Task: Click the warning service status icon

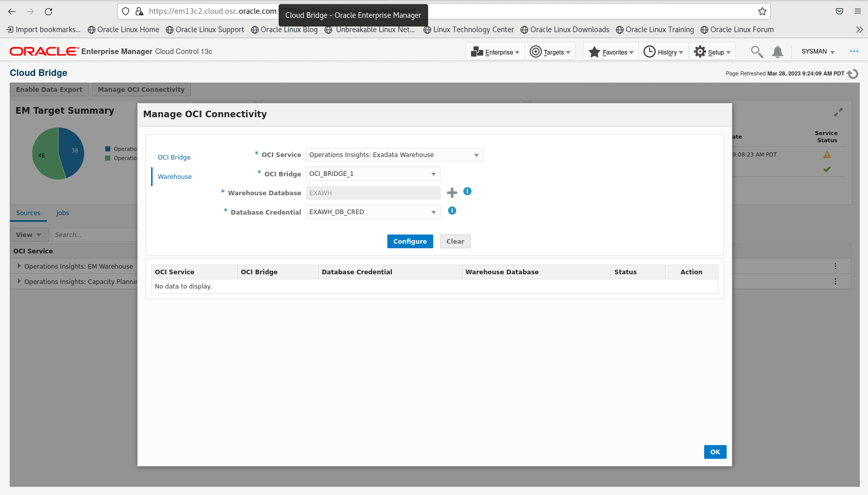Action: [x=827, y=154]
